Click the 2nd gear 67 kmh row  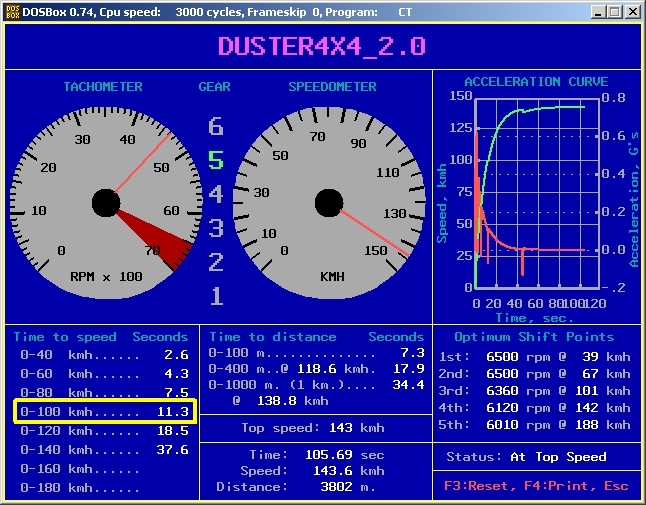pos(534,374)
